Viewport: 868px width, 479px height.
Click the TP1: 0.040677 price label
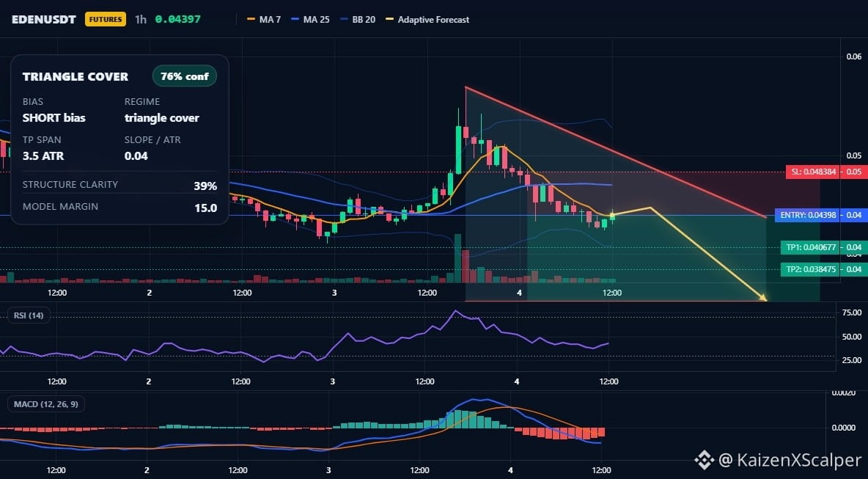pos(811,247)
